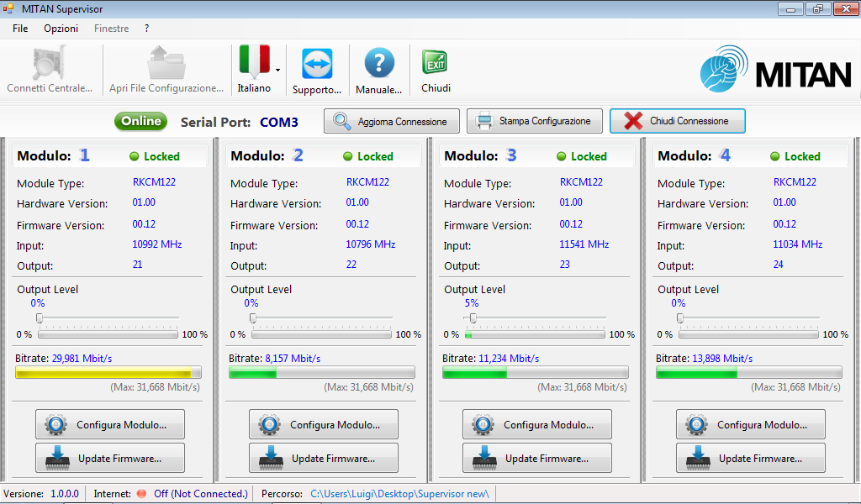The width and height of the screenshot is (861, 504).
Task: Click the MITAN logo
Action: 775,69
